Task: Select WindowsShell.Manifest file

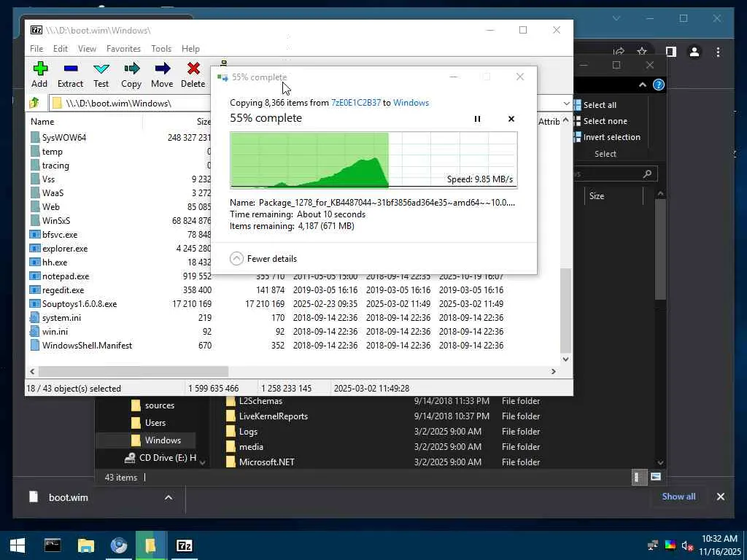Action: [87, 345]
